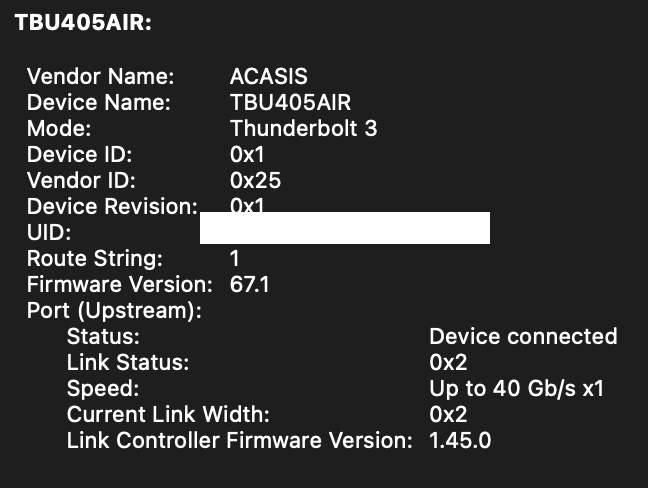Select the Route String label
This screenshot has width=648, height=488.
tap(94, 259)
